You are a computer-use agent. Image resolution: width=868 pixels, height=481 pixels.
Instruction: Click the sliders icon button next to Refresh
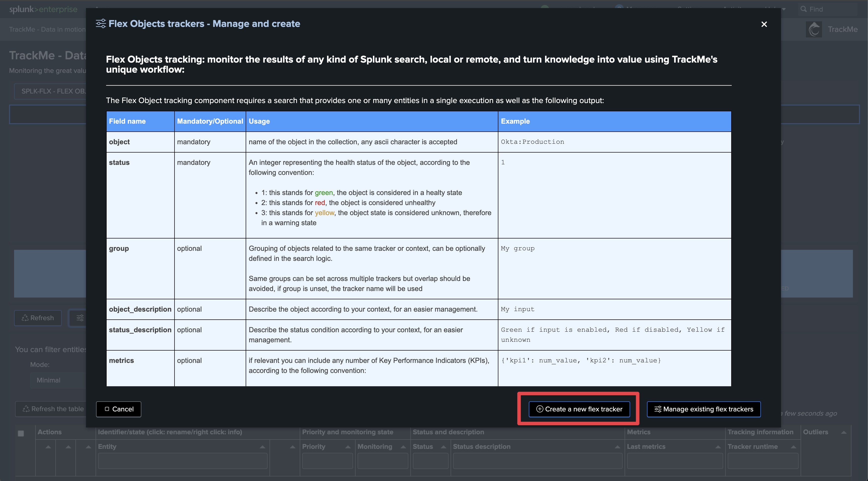[x=80, y=318]
